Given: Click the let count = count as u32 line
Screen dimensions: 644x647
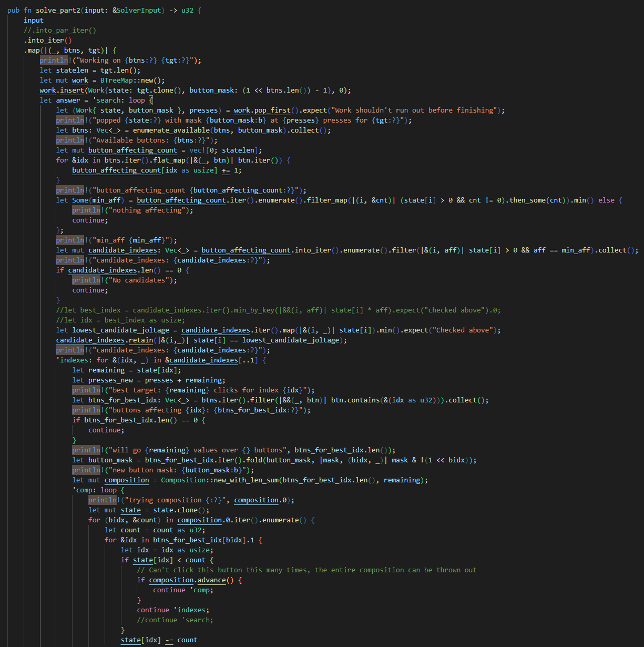Looking at the screenshot, I should tap(155, 530).
